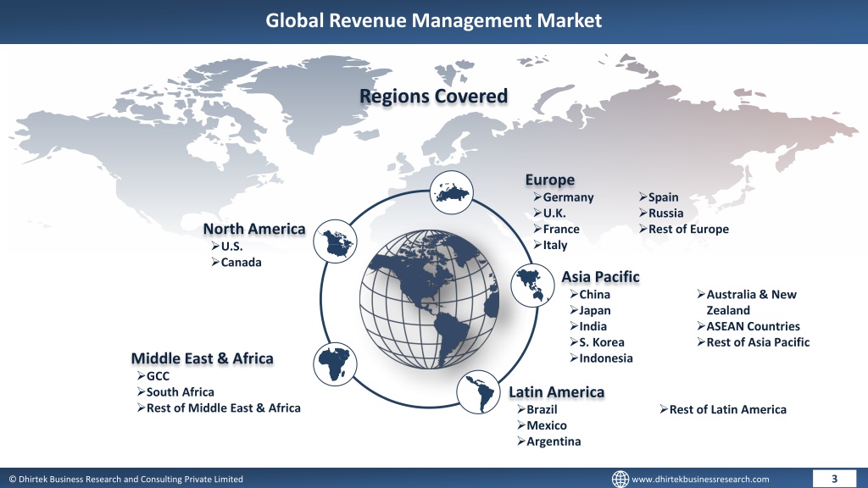Click the 'Rest of Latin America' item
This screenshot has height=488, width=868.
(723, 410)
